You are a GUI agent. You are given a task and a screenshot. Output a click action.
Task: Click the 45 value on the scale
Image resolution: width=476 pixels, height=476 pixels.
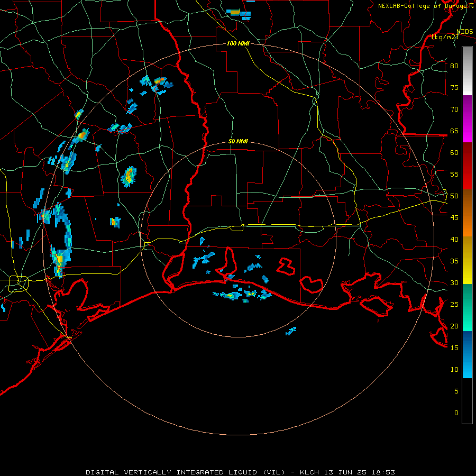pos(454,218)
